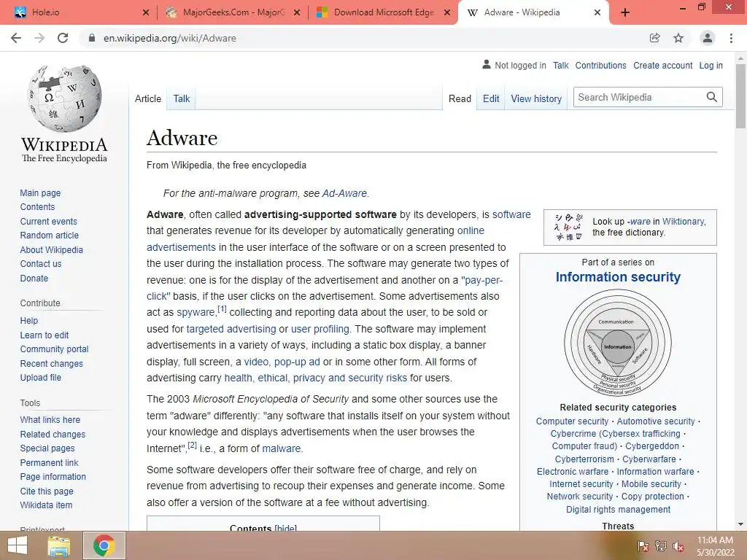Follow the pop-up ad link
The image size is (747, 560).
pos(297,362)
